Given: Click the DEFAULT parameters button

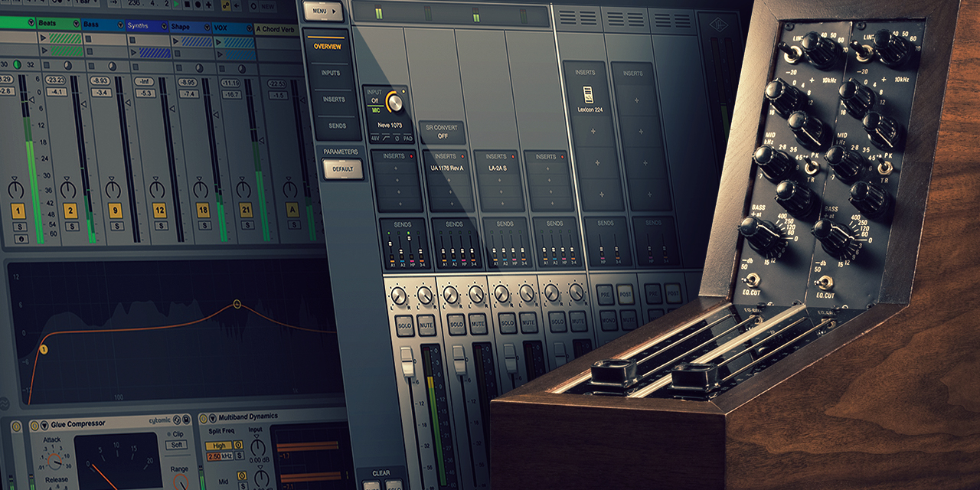Looking at the screenshot, I should pos(343,168).
